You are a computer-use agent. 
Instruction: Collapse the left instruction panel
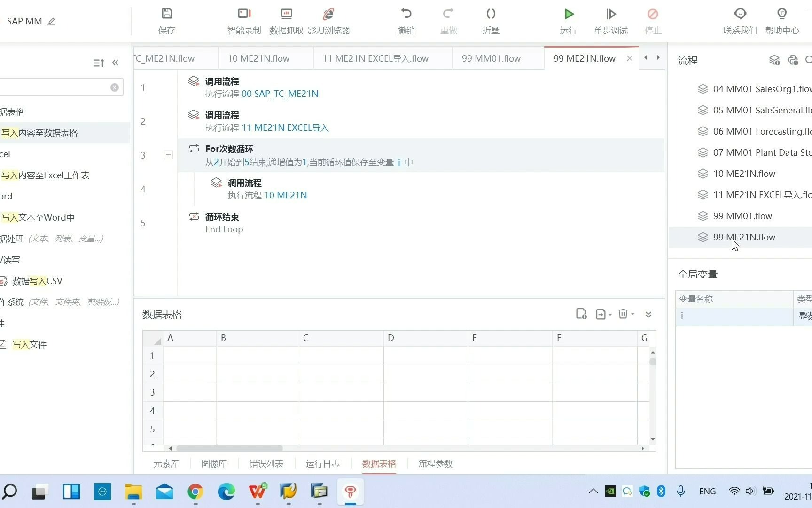pos(115,63)
